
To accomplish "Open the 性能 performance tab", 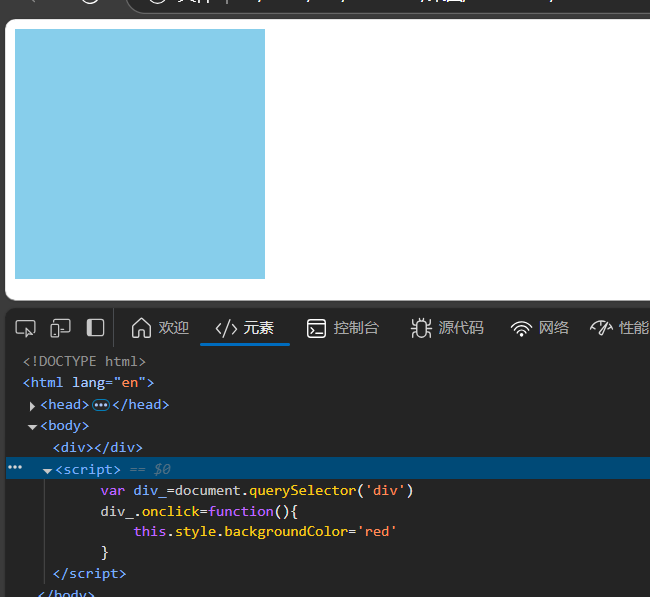I will coord(619,328).
